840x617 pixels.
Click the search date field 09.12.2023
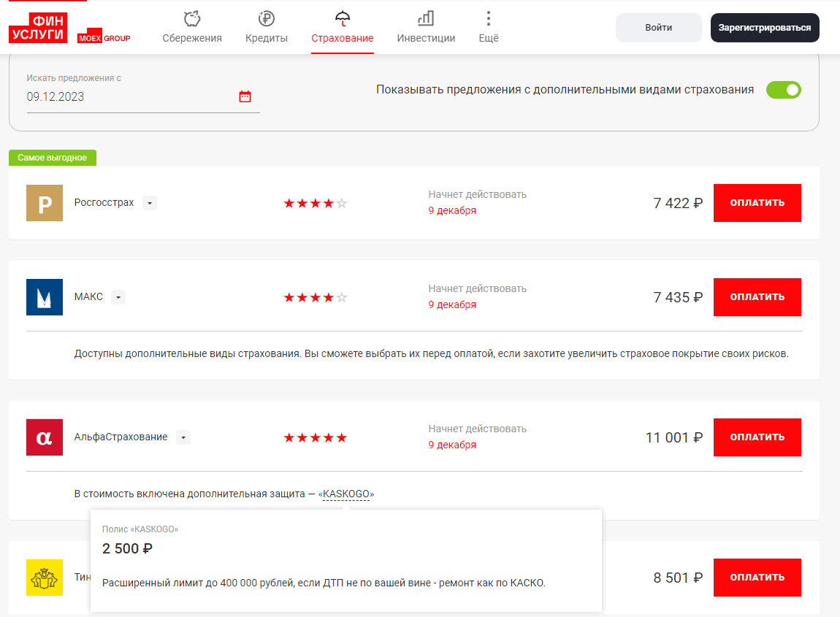coord(143,97)
